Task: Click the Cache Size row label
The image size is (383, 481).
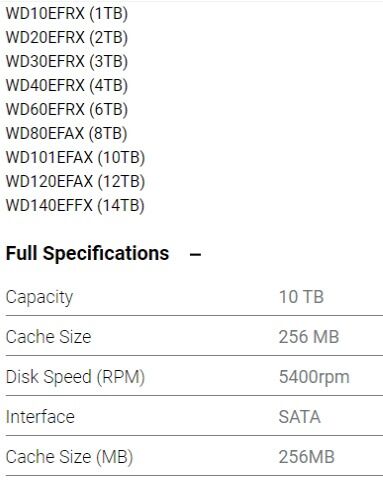Action: [48, 337]
